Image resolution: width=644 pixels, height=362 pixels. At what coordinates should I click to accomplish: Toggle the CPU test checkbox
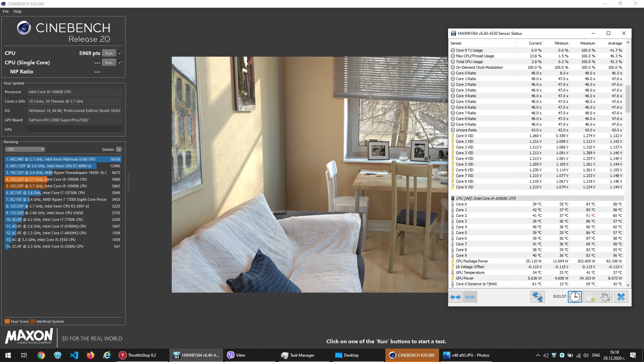point(120,53)
